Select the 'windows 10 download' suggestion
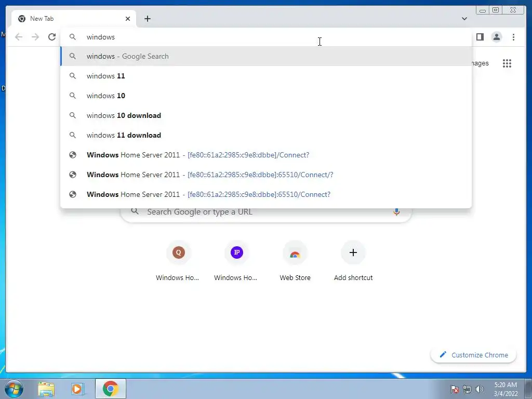532x399 pixels. coord(266,115)
